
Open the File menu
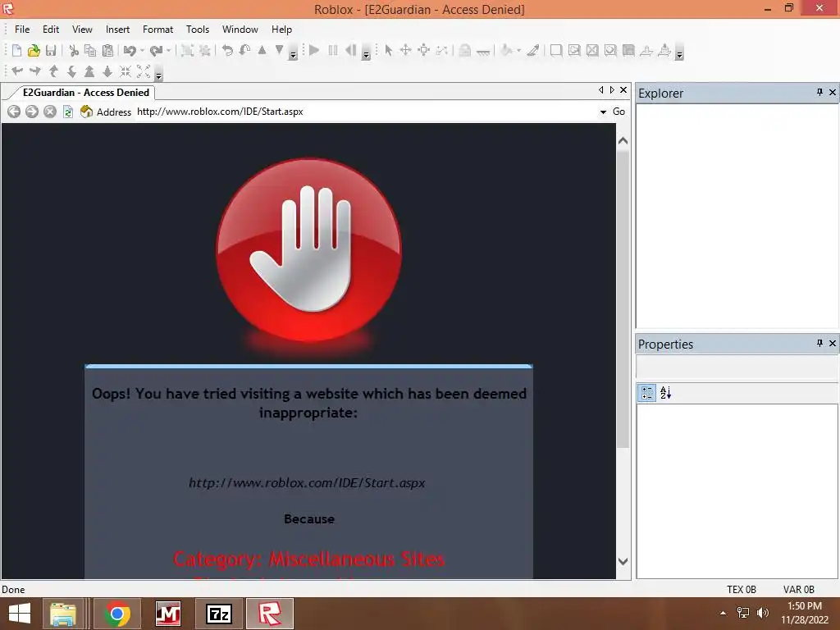pos(22,30)
